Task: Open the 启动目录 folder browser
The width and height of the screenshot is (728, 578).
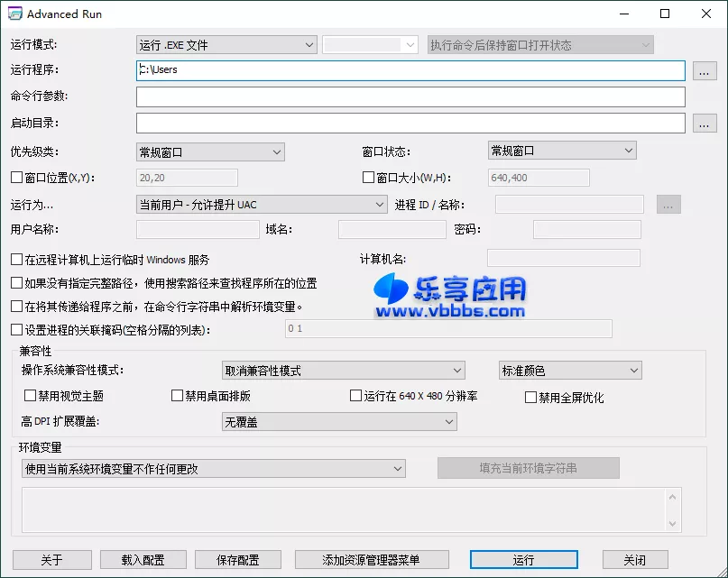Action: [x=704, y=123]
